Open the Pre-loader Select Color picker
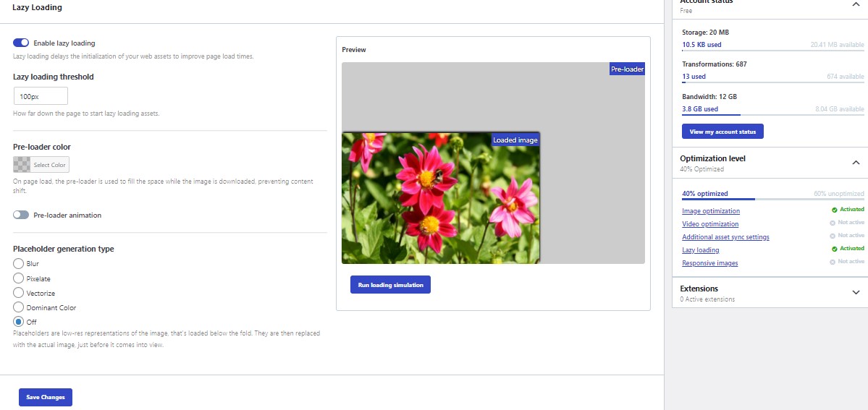 pyautogui.click(x=41, y=164)
